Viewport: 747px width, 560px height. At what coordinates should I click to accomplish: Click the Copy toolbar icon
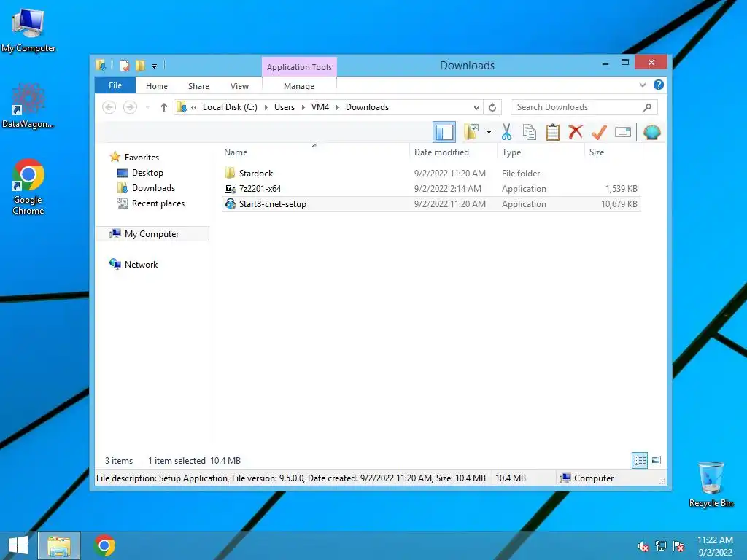click(x=530, y=132)
